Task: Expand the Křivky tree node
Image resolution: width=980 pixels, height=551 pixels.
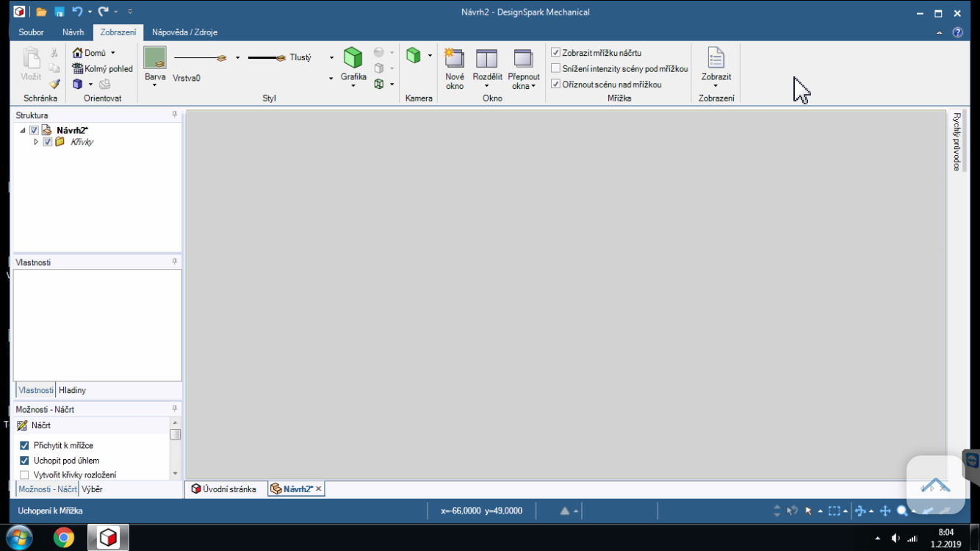Action: tap(36, 142)
